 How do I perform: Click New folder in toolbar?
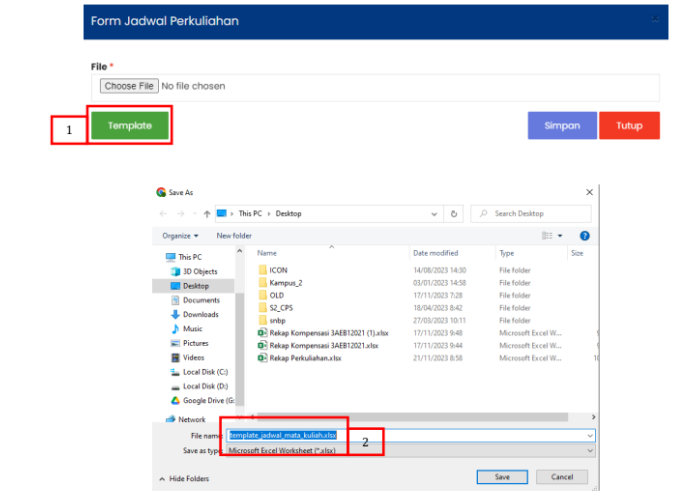click(234, 235)
